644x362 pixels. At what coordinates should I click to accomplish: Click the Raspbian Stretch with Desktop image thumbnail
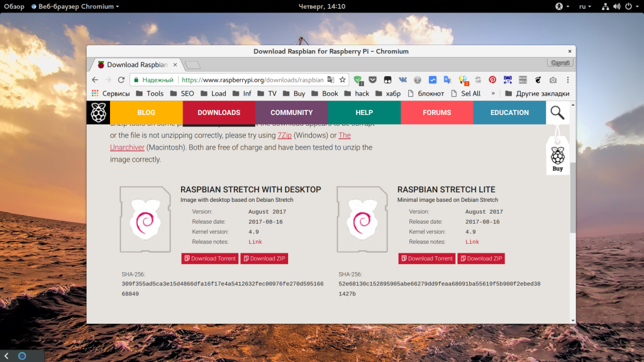point(145,219)
